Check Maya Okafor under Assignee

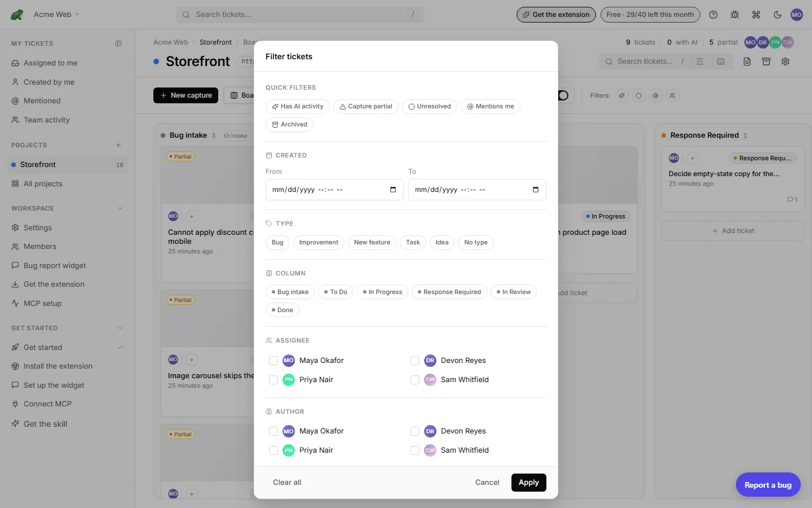pyautogui.click(x=273, y=361)
